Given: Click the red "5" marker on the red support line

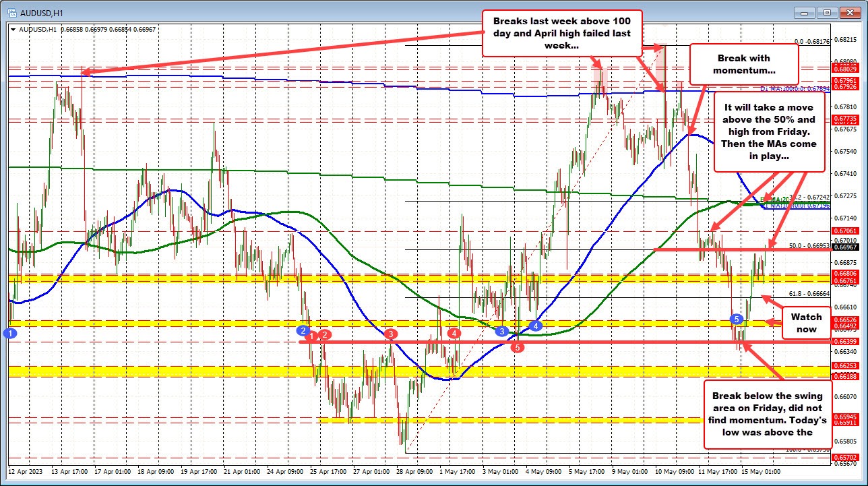Looking at the screenshot, I should [x=518, y=347].
